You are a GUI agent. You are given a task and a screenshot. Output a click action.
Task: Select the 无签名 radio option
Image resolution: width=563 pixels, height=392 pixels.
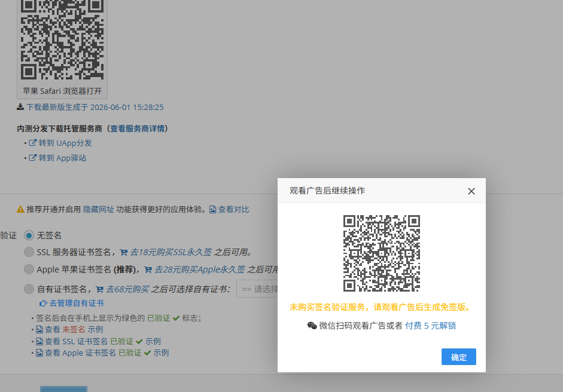[x=29, y=235]
